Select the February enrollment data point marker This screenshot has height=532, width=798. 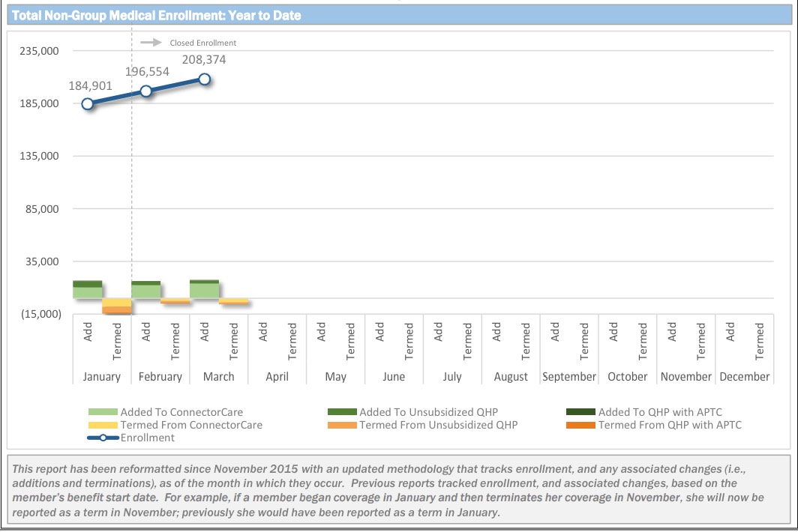[146, 91]
